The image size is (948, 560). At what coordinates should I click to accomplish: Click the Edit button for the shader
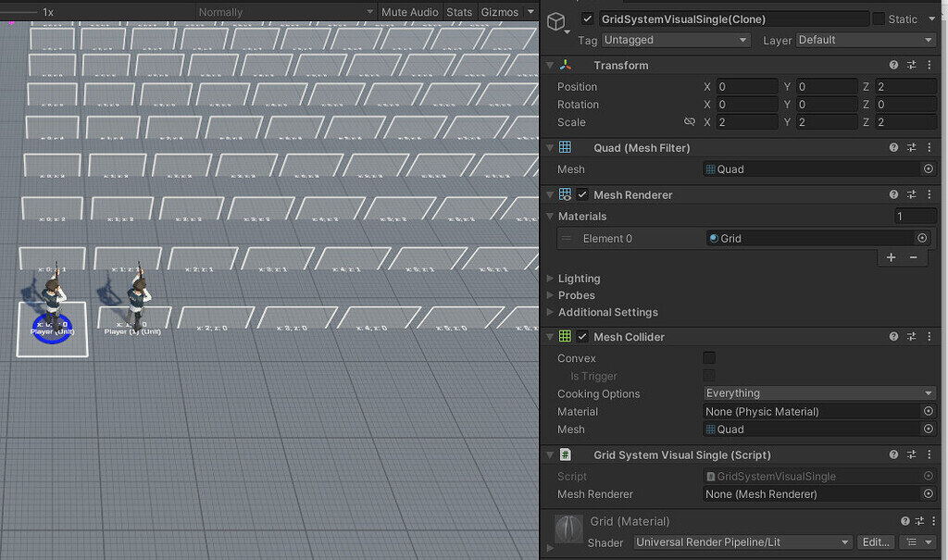tap(876, 541)
